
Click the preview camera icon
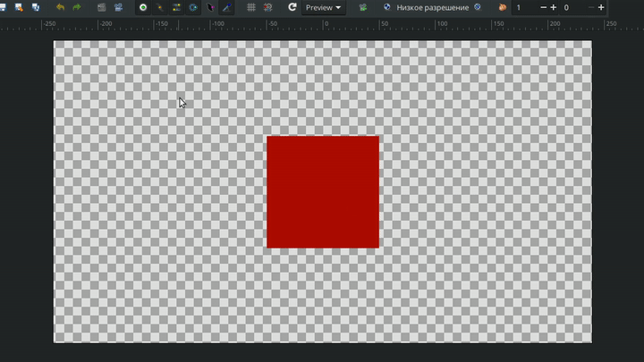tap(117, 7)
